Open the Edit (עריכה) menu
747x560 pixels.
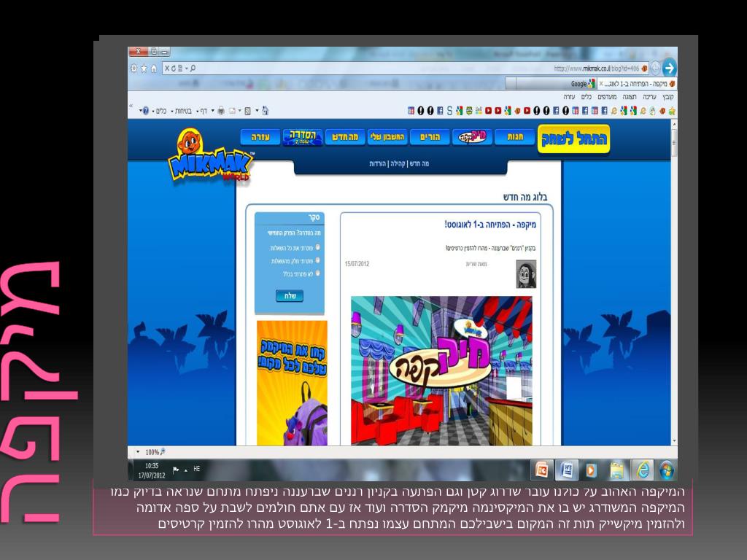point(649,97)
